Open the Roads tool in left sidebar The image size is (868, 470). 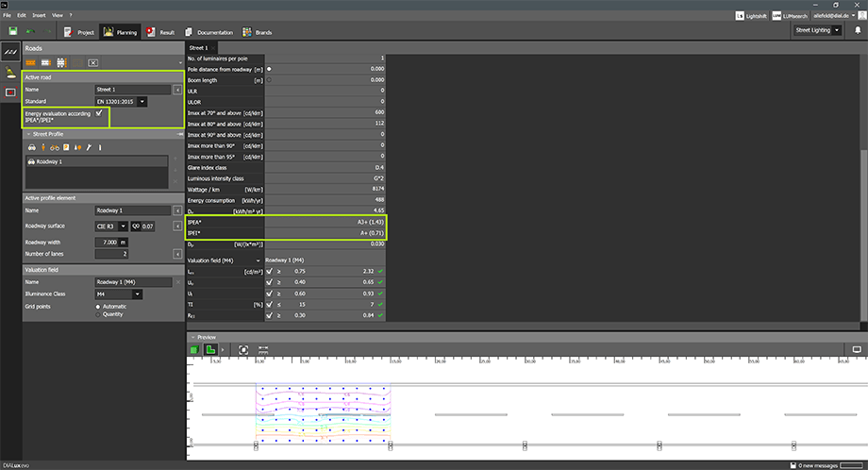click(x=10, y=50)
